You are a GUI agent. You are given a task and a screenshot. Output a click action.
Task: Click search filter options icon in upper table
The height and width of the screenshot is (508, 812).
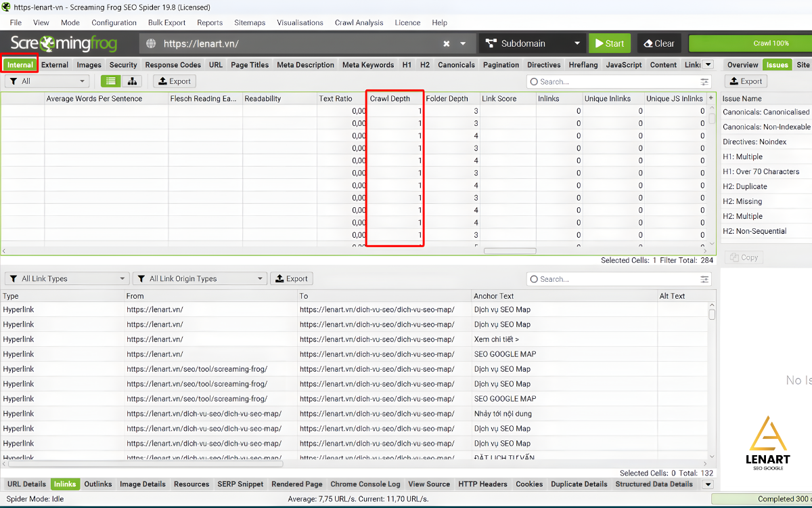click(705, 81)
